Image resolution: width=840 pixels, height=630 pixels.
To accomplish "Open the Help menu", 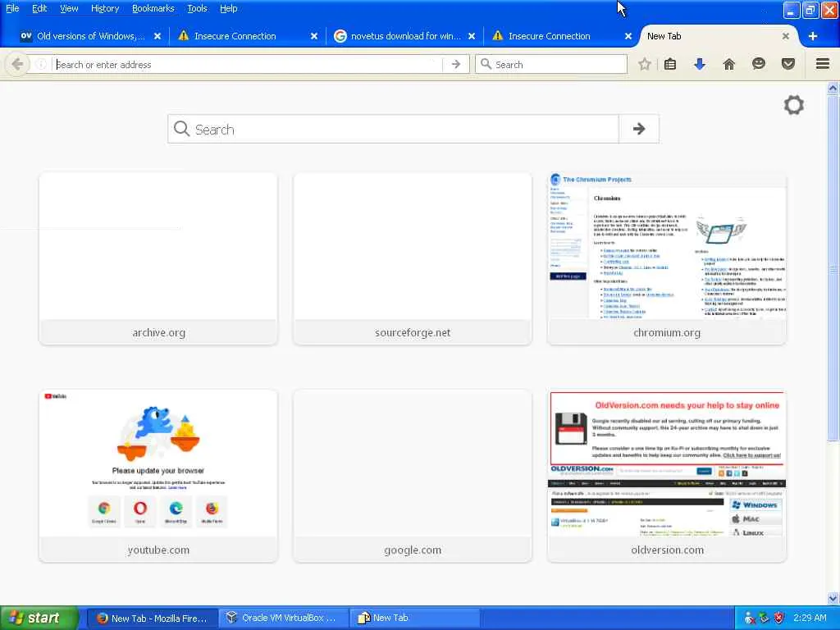I will click(x=228, y=8).
